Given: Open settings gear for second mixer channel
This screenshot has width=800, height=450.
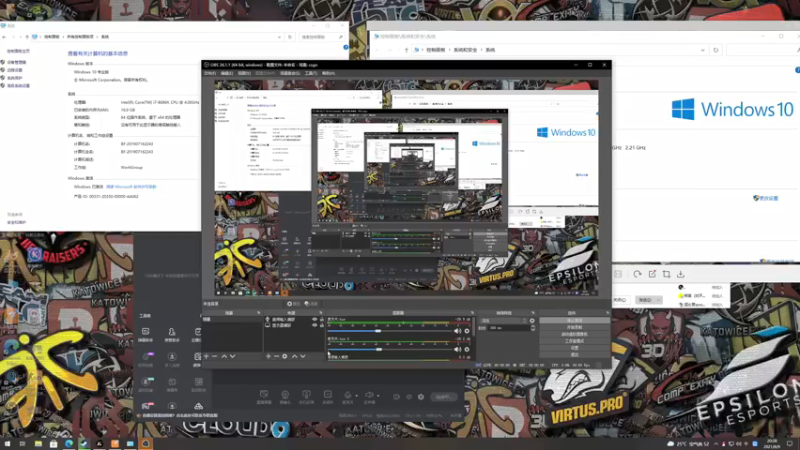Looking at the screenshot, I should [467, 349].
